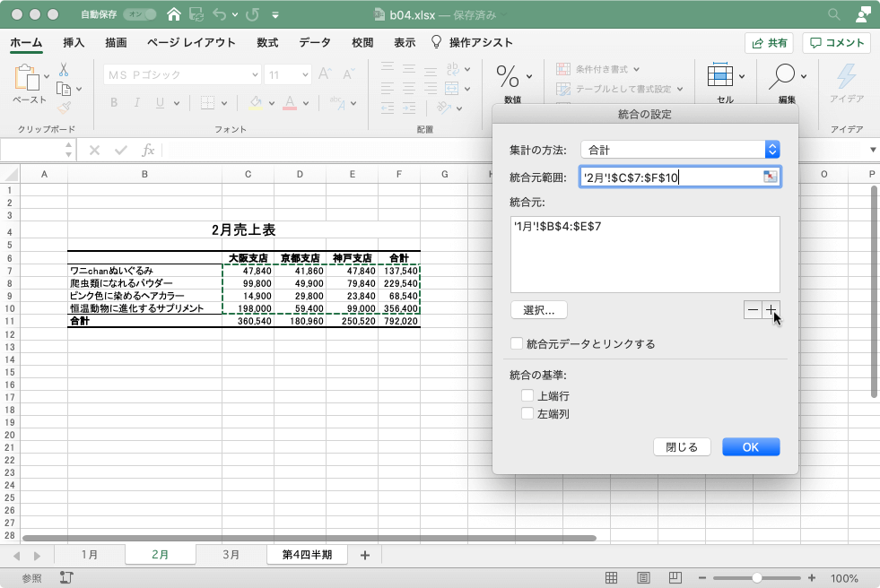Click the 閉じる button
This screenshot has width=880, height=588.
pyautogui.click(x=682, y=447)
